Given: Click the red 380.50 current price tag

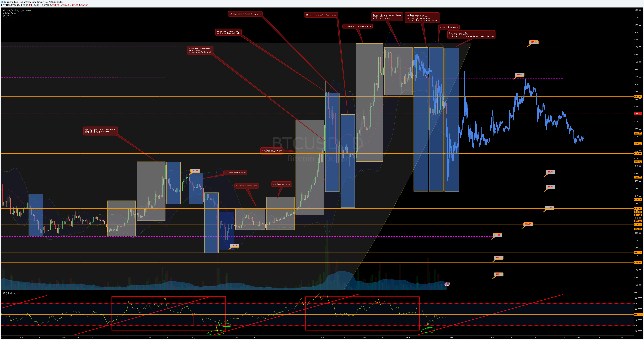Looking at the screenshot, I should pyautogui.click(x=638, y=114).
